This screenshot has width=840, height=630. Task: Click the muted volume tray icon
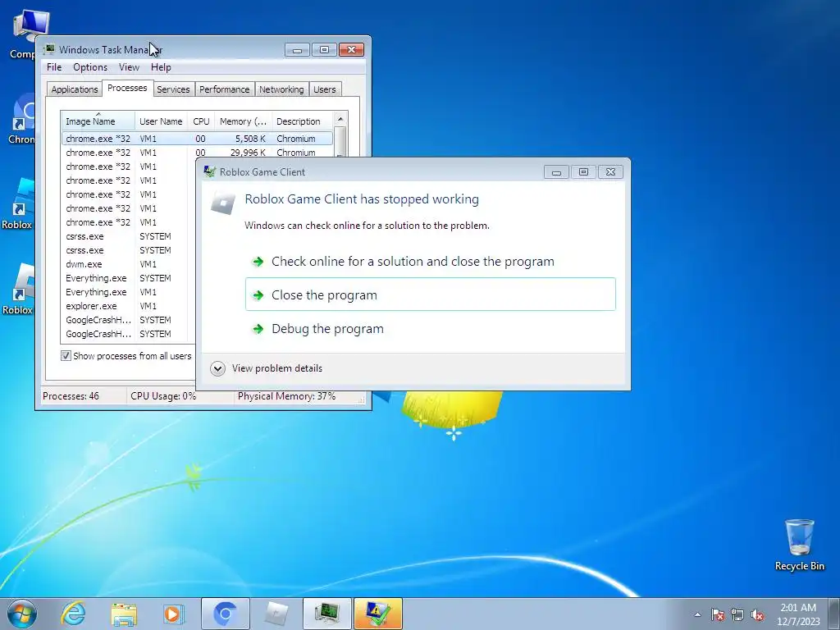pos(757,614)
